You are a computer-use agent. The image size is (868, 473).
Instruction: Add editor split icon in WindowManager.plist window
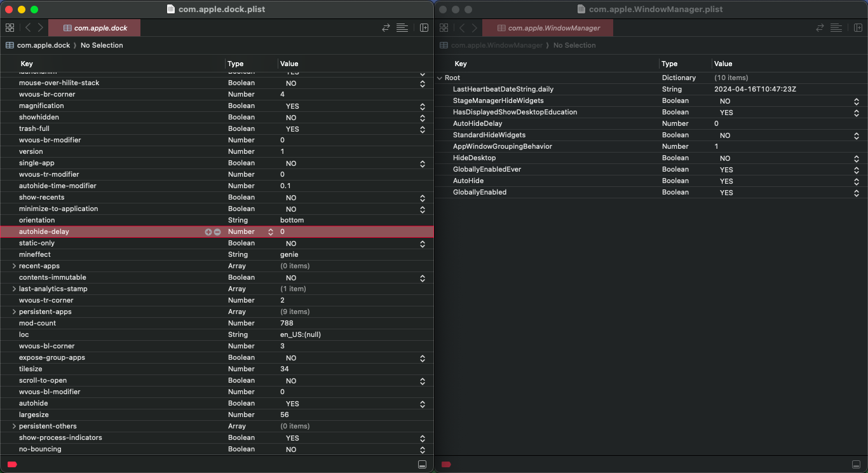pos(858,28)
